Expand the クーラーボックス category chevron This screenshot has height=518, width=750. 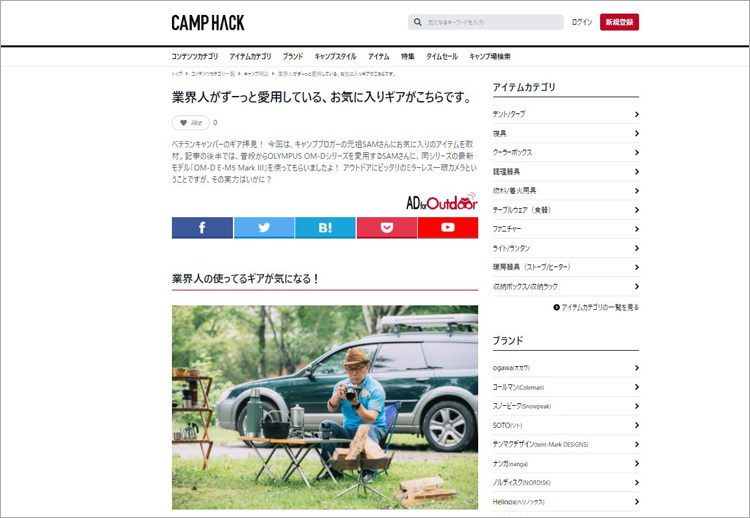click(x=637, y=153)
